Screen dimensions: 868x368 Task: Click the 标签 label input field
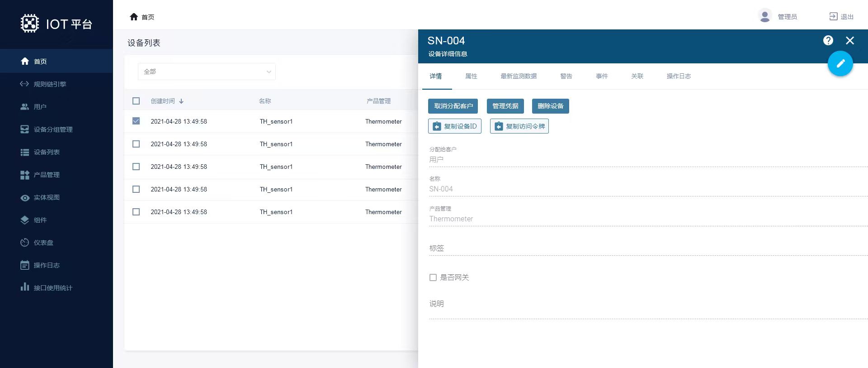[646, 249]
